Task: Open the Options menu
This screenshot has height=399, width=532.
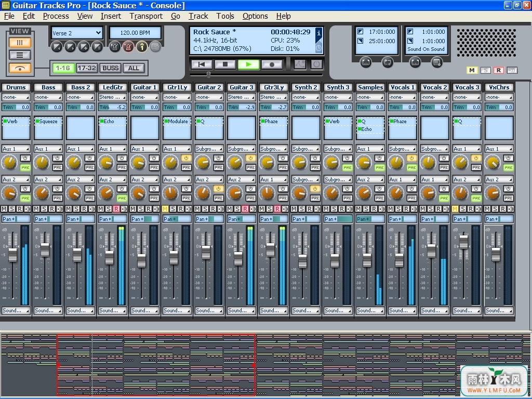Action: [255, 16]
